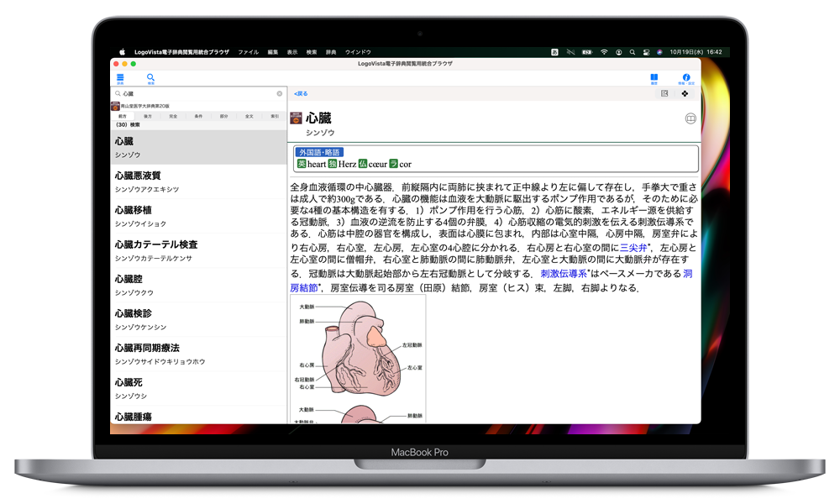Select the 前方 search mode tab
This screenshot has height=504, width=840.
tap(123, 116)
